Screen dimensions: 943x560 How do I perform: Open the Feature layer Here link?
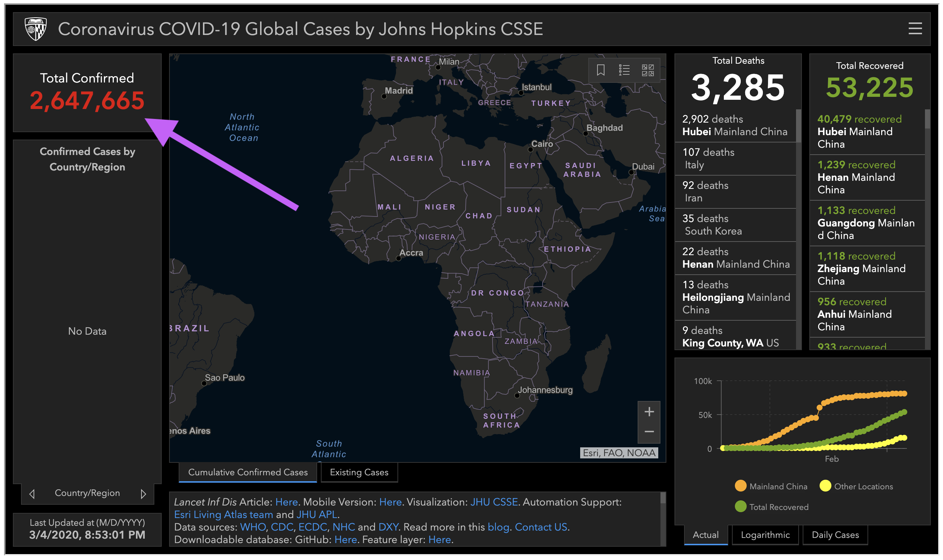[439, 540]
